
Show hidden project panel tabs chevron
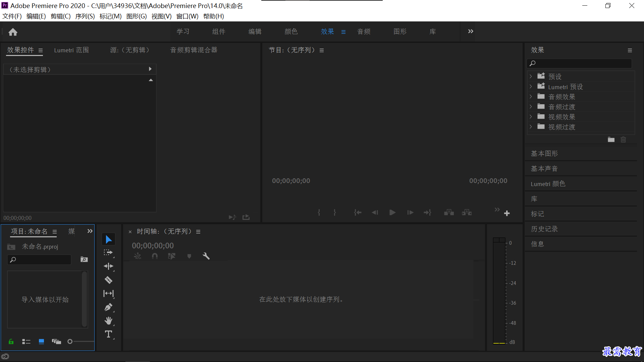(x=90, y=231)
